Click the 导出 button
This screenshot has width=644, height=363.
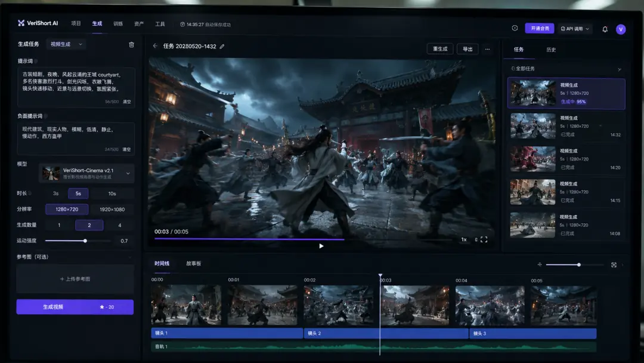467,49
